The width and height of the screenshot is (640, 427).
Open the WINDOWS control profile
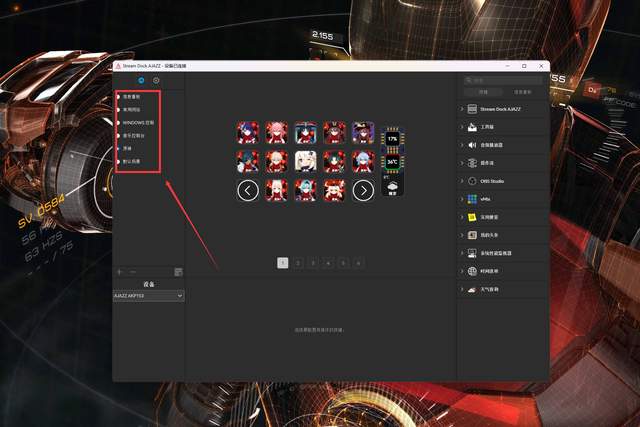[138, 122]
